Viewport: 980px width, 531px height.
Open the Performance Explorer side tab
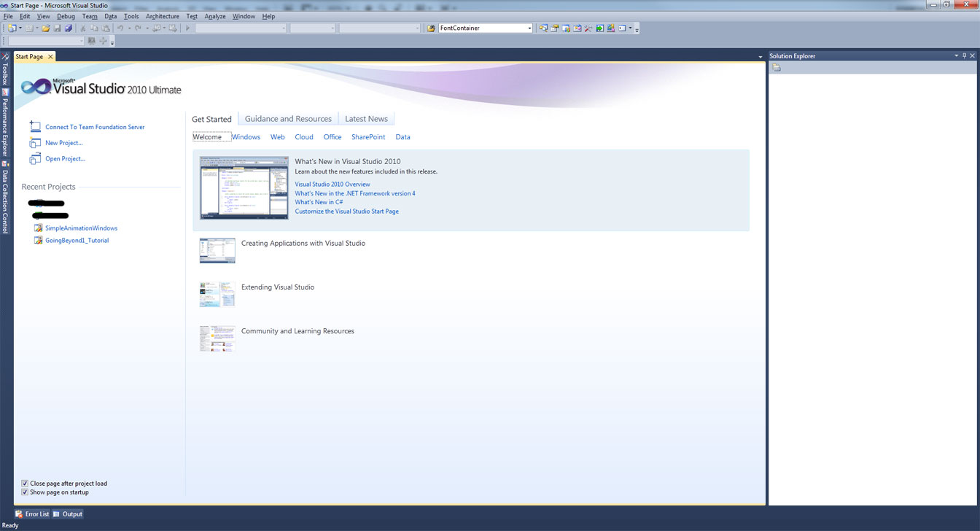coord(5,123)
